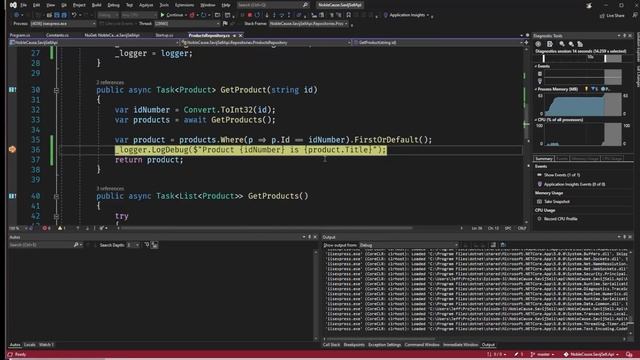640x360 pixels.
Task: Select the Breakpoints tab
Action: (x=354, y=345)
